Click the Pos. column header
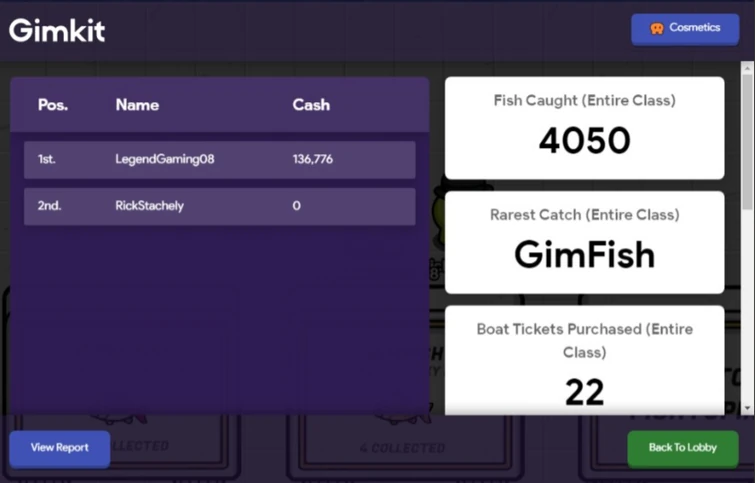This screenshot has width=755, height=483. coord(53,105)
